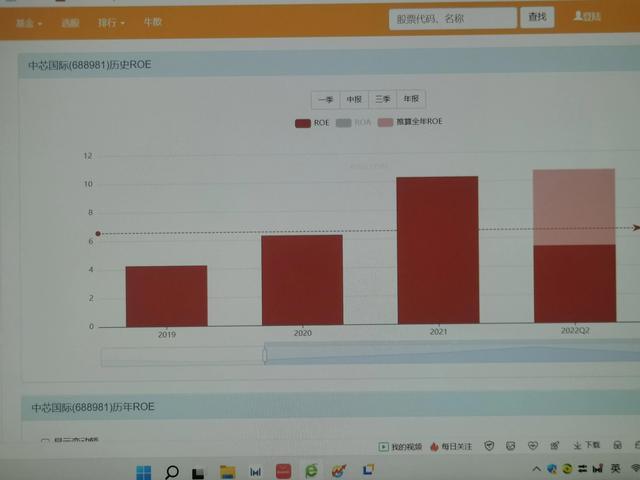
Task: Open the 基金 dropdown menu
Action: [x=29, y=23]
